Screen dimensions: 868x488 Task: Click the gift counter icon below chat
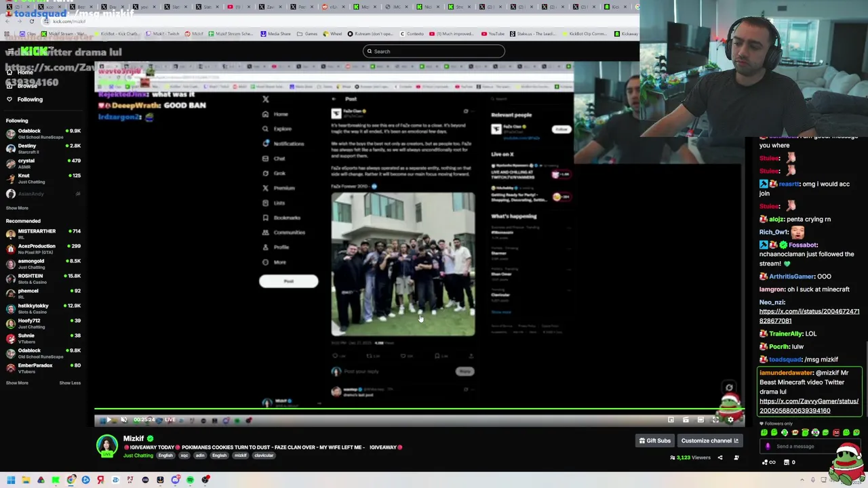pos(789,462)
